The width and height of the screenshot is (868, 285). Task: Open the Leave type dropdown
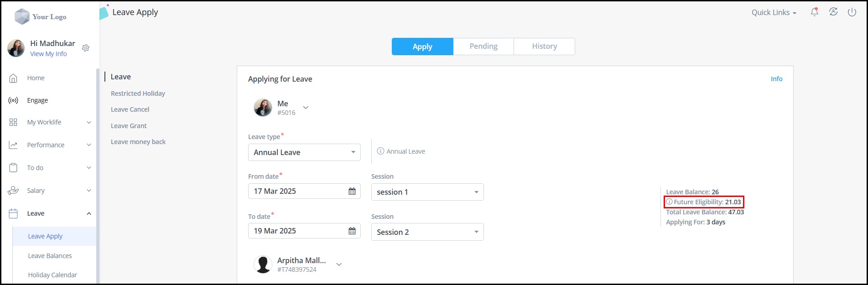pyautogui.click(x=304, y=152)
